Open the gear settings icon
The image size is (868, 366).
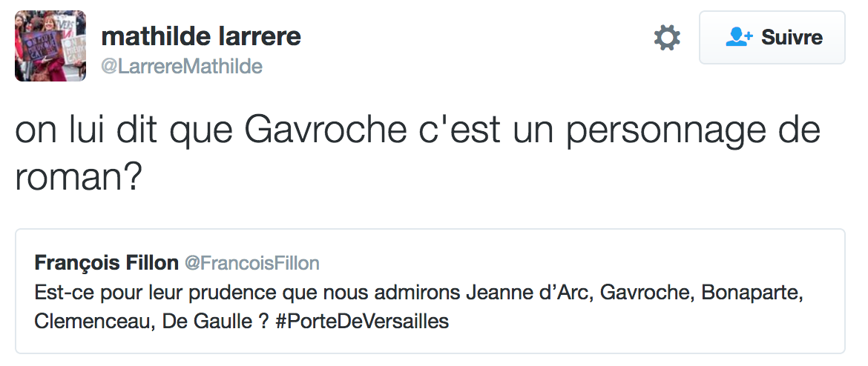click(667, 38)
